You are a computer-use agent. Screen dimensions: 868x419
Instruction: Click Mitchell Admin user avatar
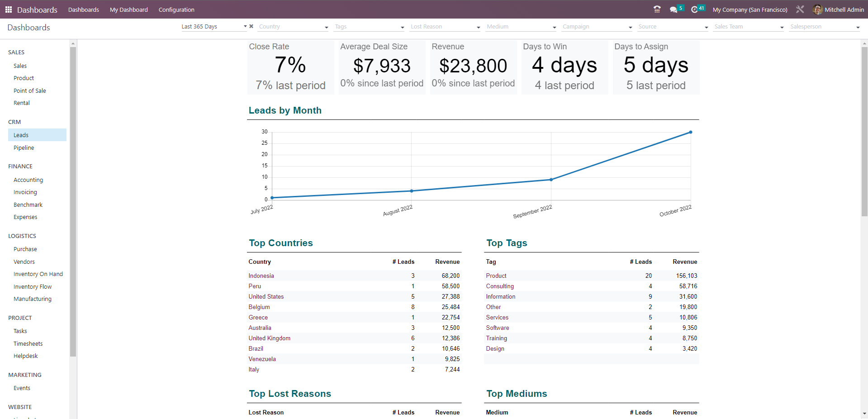[x=817, y=10]
